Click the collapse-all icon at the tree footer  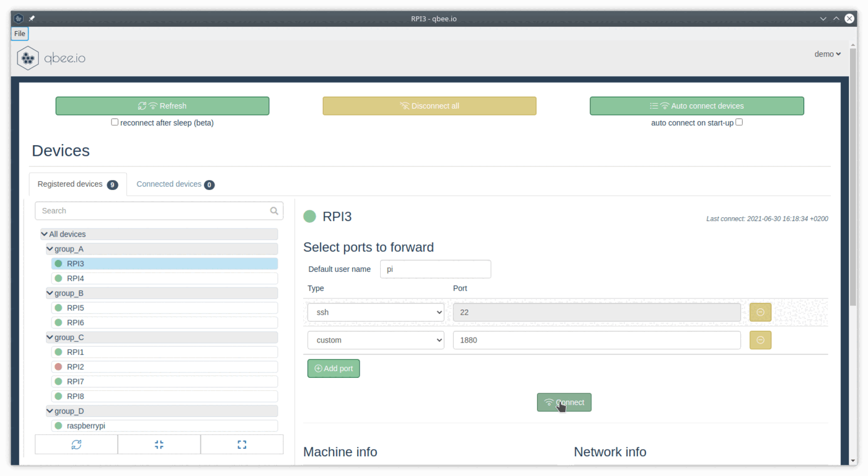[x=159, y=444]
